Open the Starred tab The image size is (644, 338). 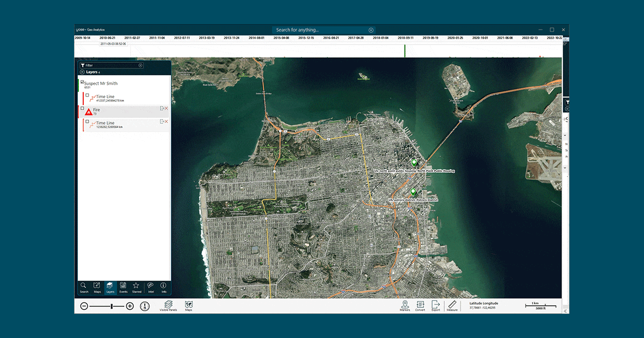[x=136, y=287]
